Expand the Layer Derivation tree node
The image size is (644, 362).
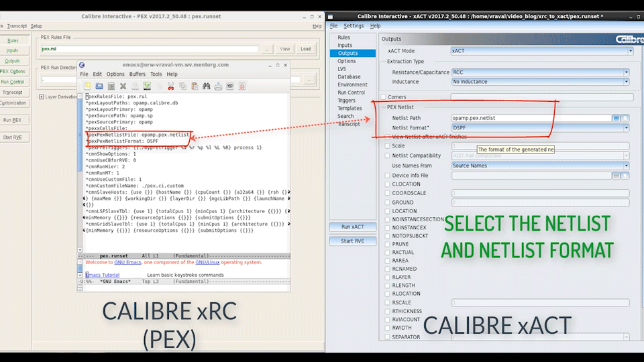[x=42, y=97]
